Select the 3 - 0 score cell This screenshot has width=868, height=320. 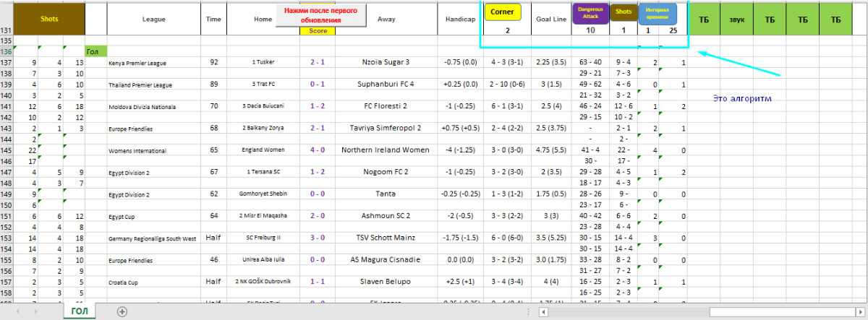(318, 238)
